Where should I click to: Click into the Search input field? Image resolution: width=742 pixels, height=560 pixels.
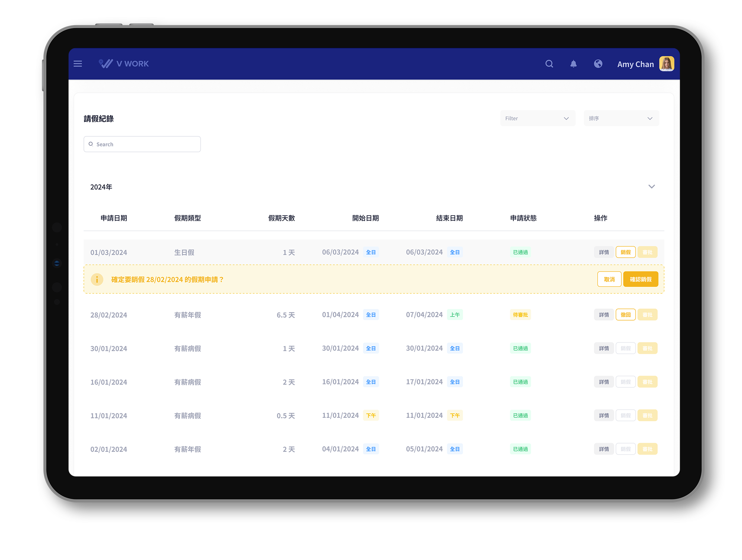pos(142,144)
